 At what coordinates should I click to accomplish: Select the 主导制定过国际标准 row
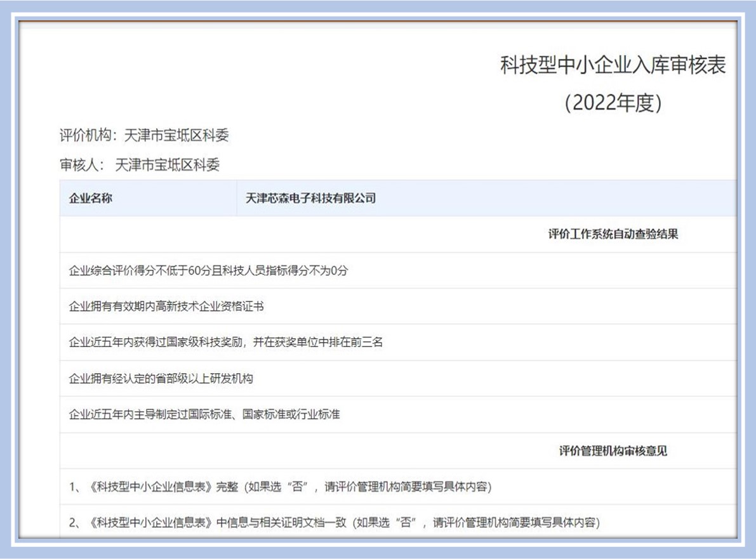(x=204, y=414)
